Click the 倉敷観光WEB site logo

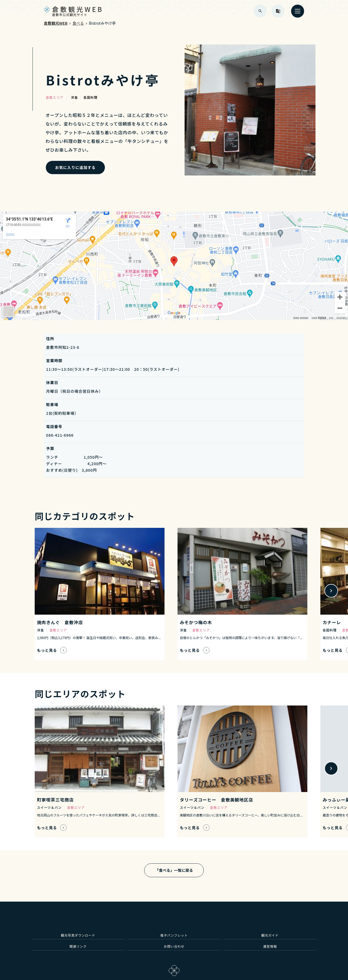pyautogui.click(x=73, y=11)
